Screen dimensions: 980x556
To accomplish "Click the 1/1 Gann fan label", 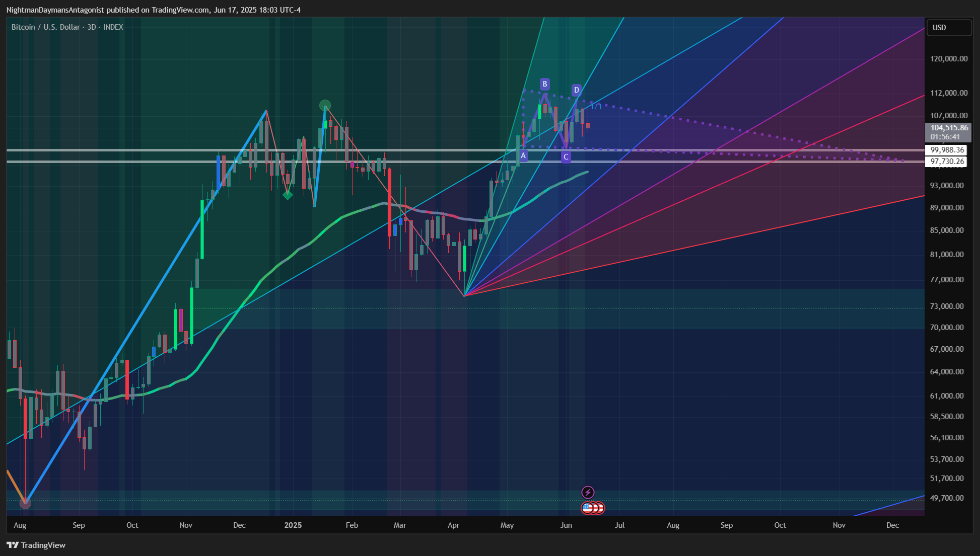I will (x=596, y=106).
